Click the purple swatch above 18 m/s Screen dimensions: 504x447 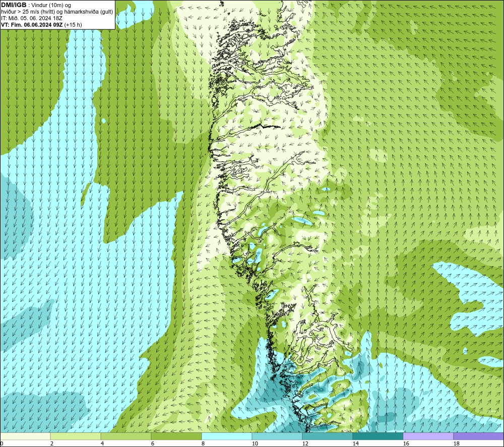(479, 436)
